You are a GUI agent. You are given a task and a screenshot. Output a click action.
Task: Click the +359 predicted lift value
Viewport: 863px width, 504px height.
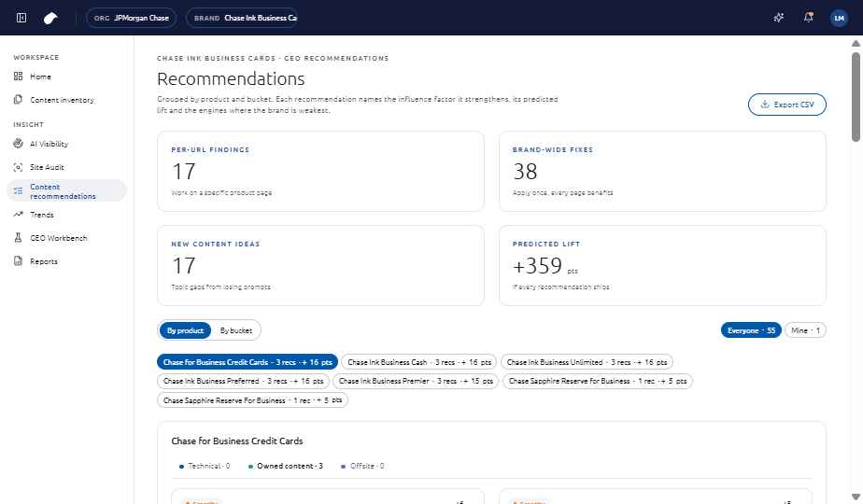pos(537,266)
